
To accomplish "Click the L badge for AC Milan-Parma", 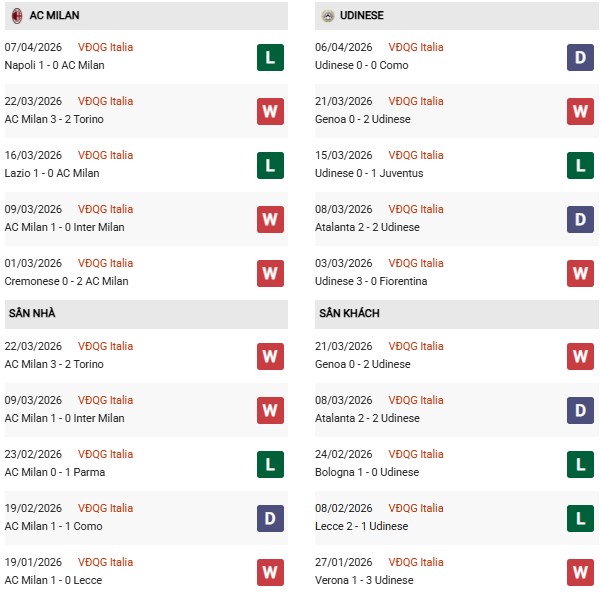I will click(x=270, y=464).
